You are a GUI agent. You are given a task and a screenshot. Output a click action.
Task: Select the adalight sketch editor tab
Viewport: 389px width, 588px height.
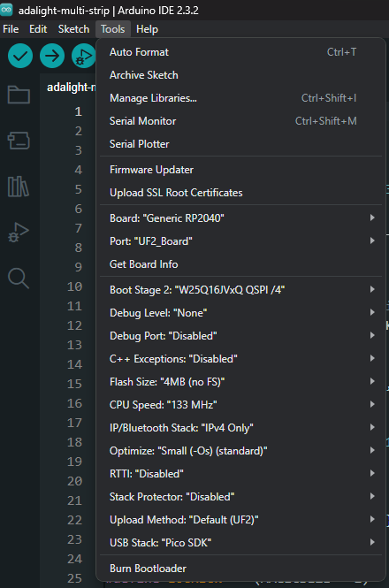(71, 88)
